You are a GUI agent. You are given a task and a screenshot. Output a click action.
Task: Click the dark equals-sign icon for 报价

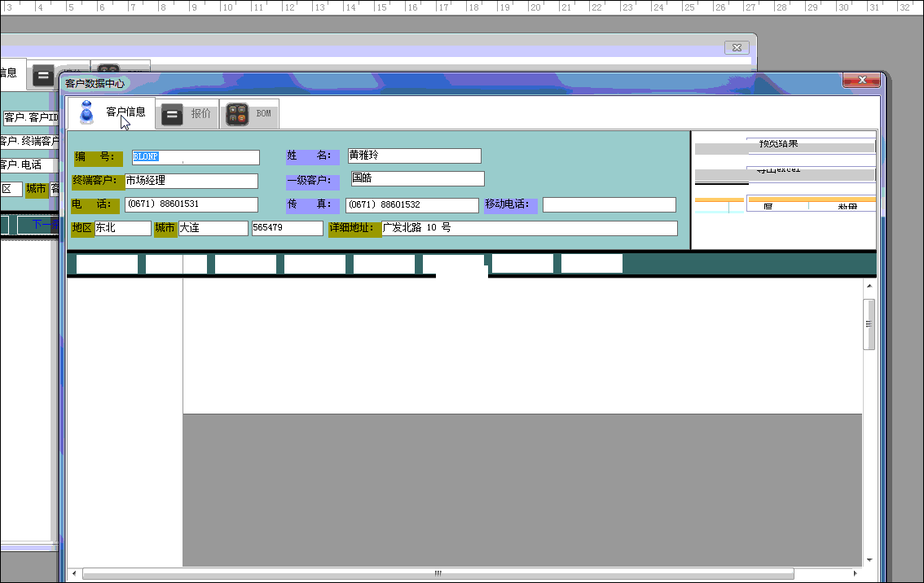point(172,115)
